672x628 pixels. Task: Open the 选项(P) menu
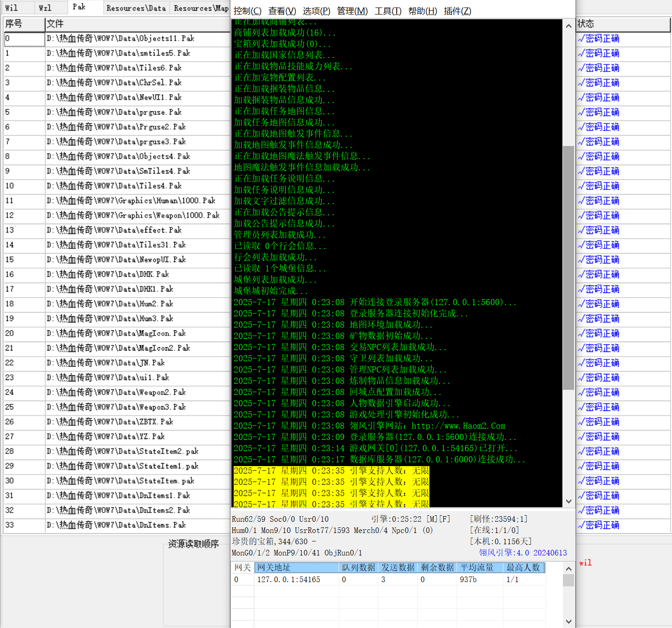pos(317,11)
